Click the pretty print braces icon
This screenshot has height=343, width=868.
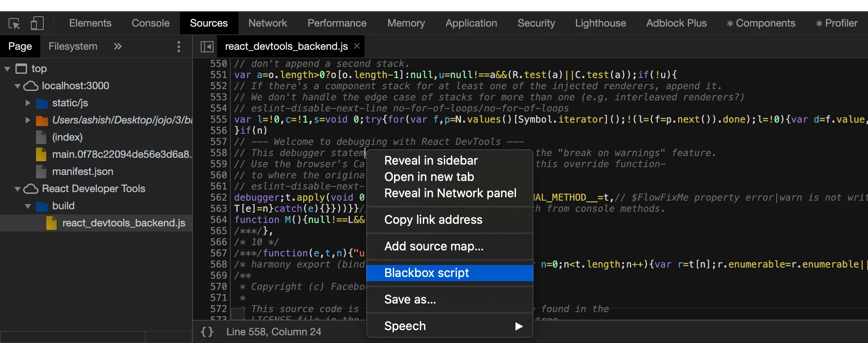pos(207,332)
